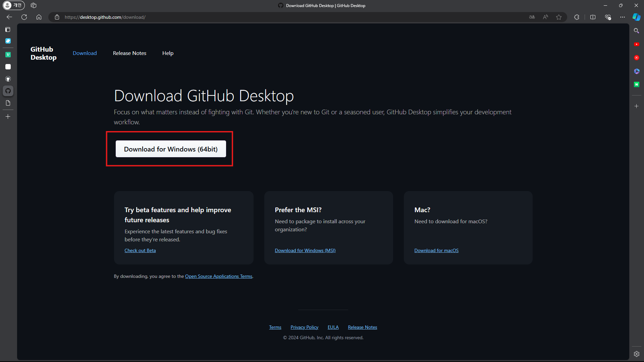Click the sidebar search magnifier icon
The height and width of the screenshot is (362, 644).
(x=636, y=31)
